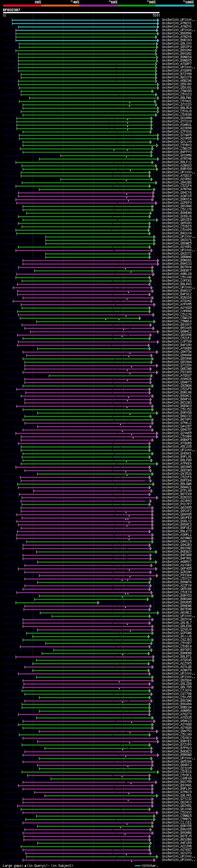
Task: Click the cyan ~100% identity legend segment
Action: tap(175, 6)
